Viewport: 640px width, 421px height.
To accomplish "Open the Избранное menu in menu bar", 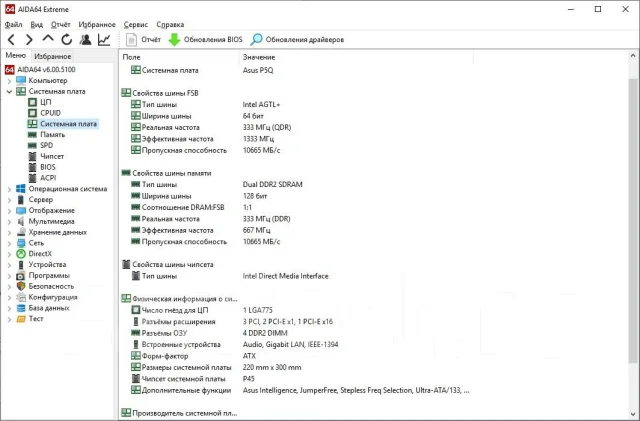I will (x=97, y=25).
